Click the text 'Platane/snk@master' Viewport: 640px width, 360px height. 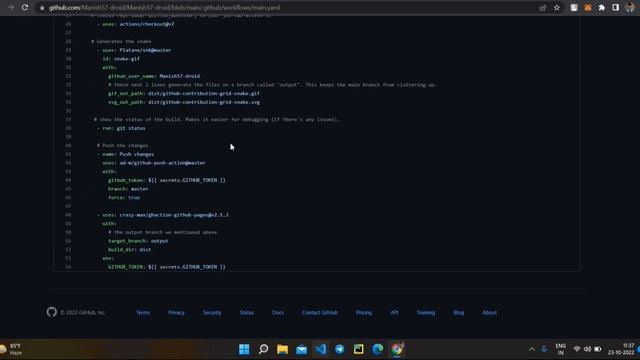pyautogui.click(x=145, y=50)
